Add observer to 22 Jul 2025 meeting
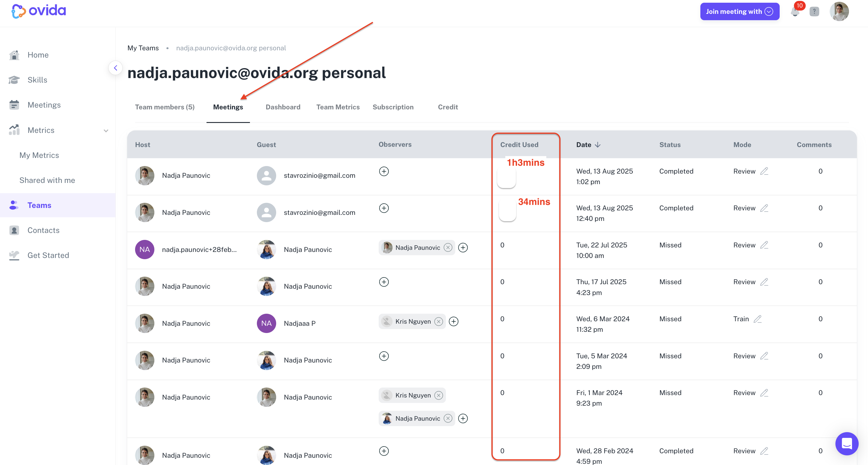The image size is (868, 465). pos(463,248)
